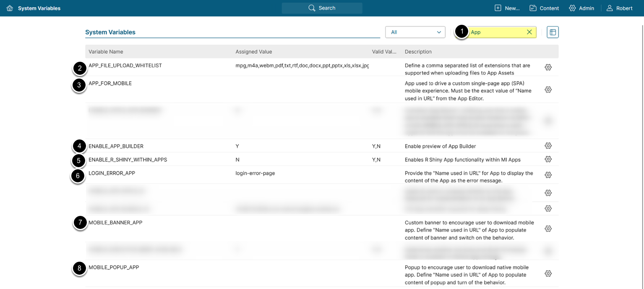
Task: Click the Description column header
Action: coord(418,52)
